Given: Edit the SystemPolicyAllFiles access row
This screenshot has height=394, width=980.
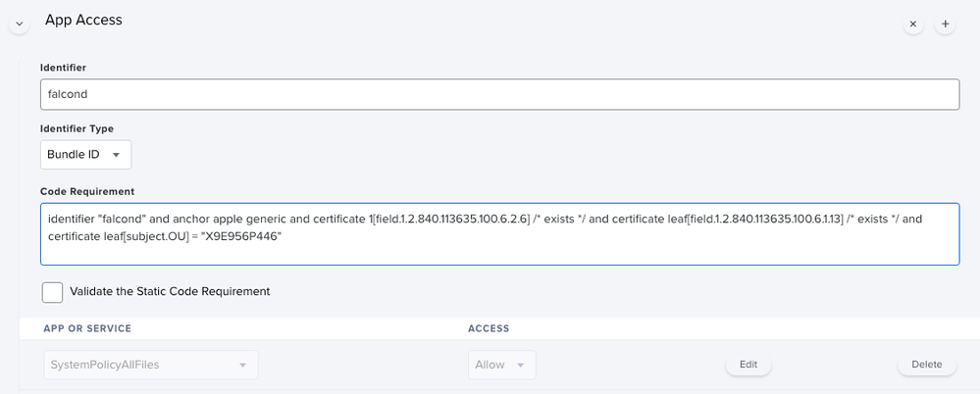Looking at the screenshot, I should (748, 365).
